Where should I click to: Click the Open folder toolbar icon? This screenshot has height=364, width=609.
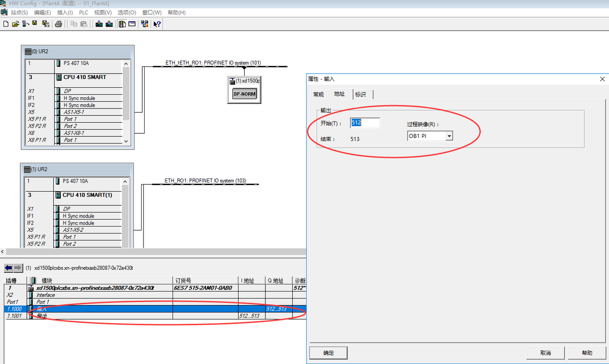click(15, 24)
